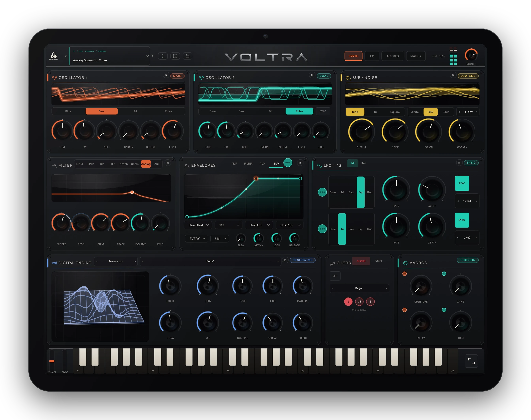
Task: Click the Sub / Noise randomize icon
Action: [x=453, y=75]
